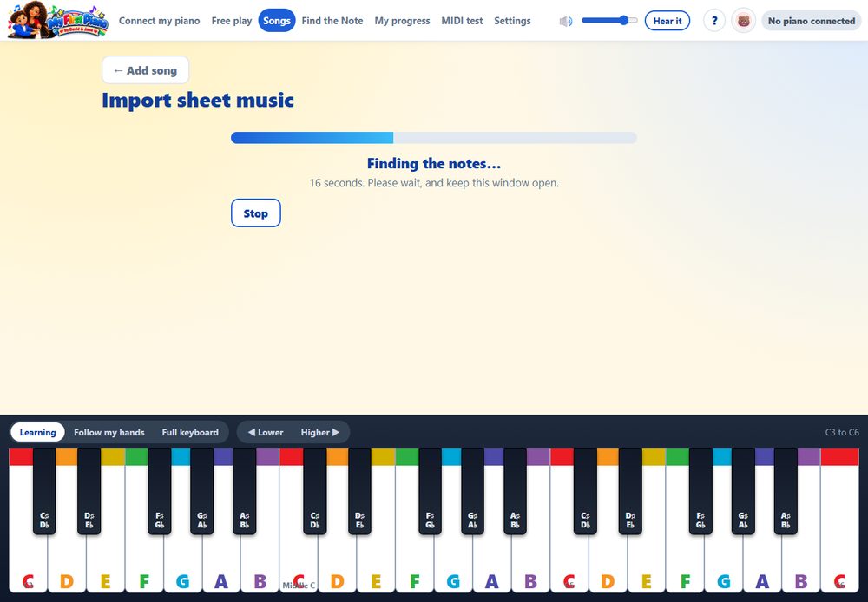The height and width of the screenshot is (602, 868).
Task: Play the E key in the lowest octave
Action: (x=105, y=565)
